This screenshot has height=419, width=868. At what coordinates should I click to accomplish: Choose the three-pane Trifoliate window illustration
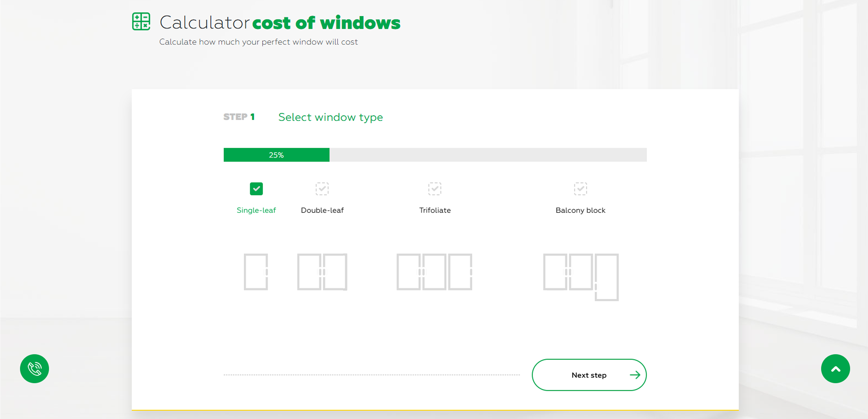[434, 272]
